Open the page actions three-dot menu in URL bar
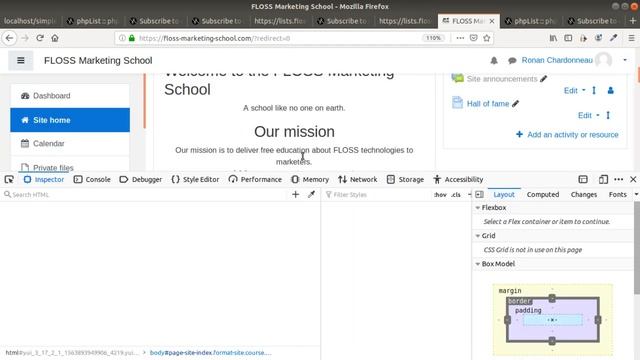The width and height of the screenshot is (640, 360). (460, 38)
